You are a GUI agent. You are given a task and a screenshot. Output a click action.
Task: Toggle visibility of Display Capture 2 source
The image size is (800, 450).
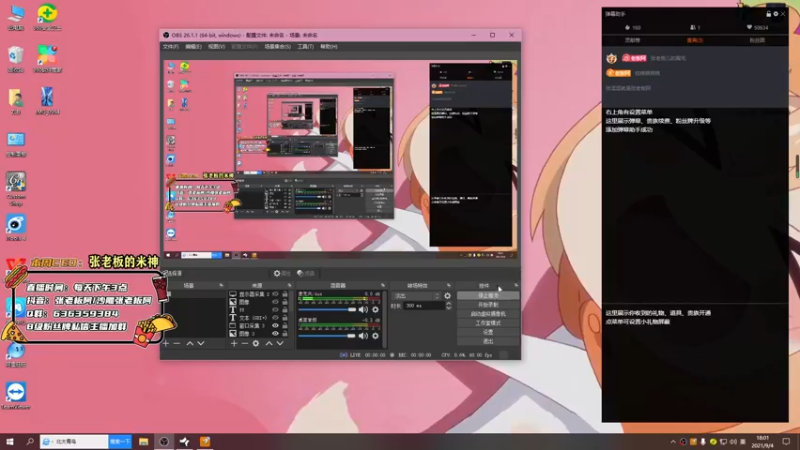point(275,294)
